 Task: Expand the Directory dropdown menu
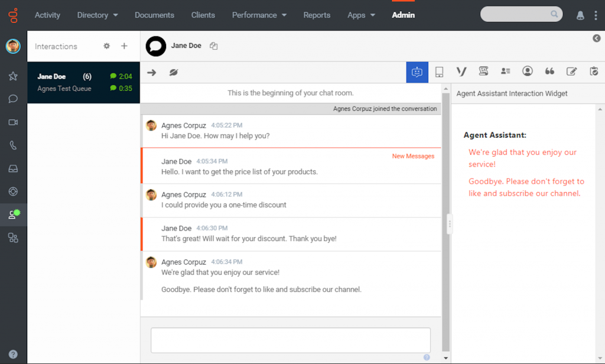97,15
